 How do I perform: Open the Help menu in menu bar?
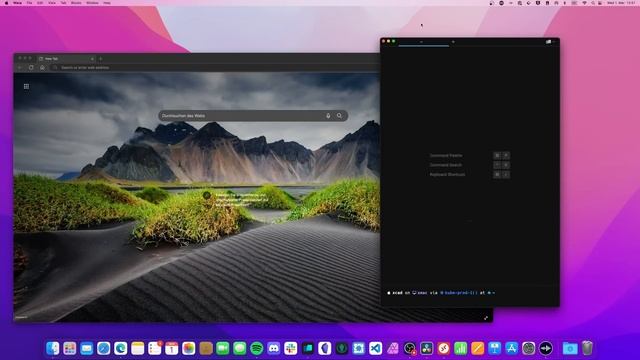click(107, 3)
